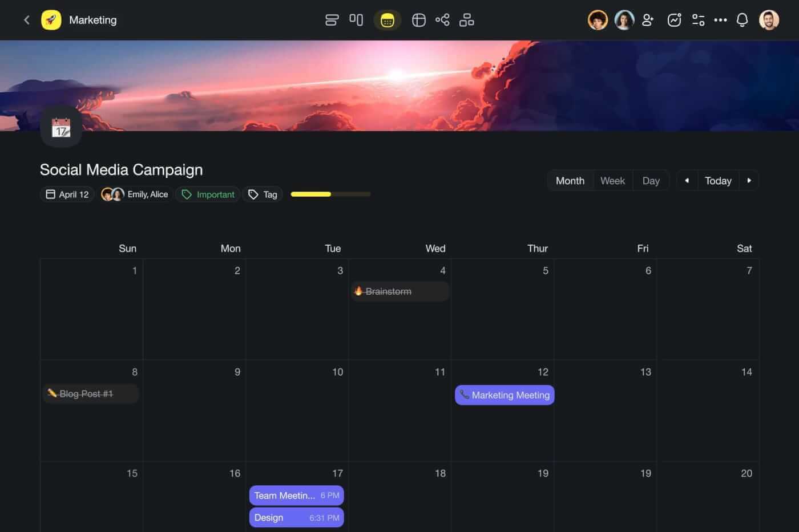
Task: Select the yellow calendar view icon
Action: point(387,21)
